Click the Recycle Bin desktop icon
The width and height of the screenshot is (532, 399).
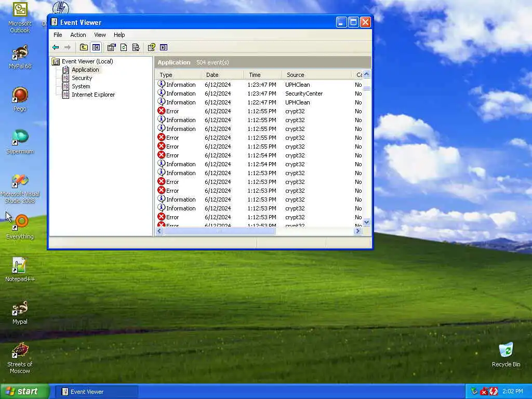point(506,355)
